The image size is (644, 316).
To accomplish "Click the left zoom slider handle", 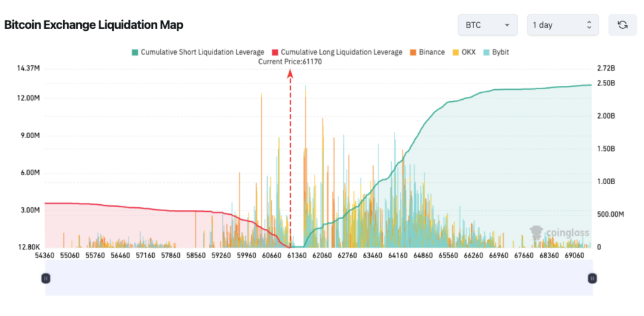I will (x=45, y=278).
